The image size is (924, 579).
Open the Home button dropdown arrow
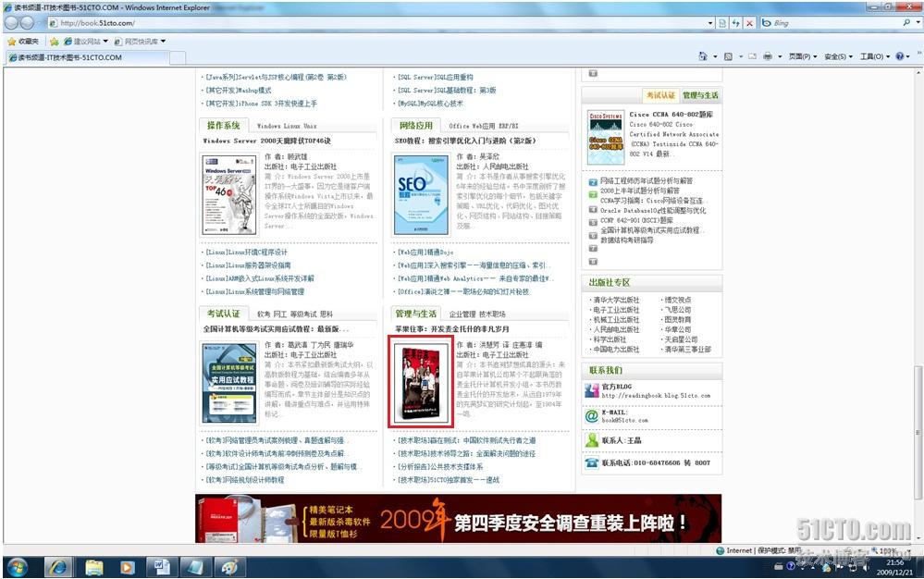coord(715,56)
